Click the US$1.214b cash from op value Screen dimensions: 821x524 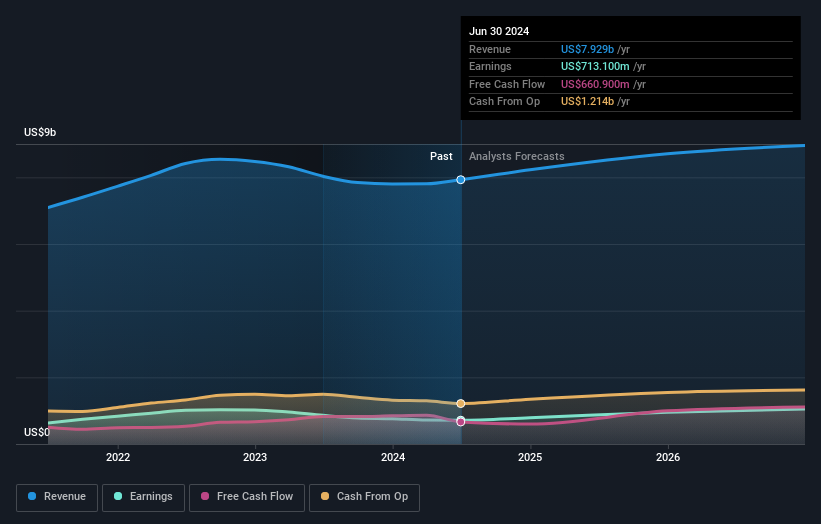pyautogui.click(x=587, y=102)
